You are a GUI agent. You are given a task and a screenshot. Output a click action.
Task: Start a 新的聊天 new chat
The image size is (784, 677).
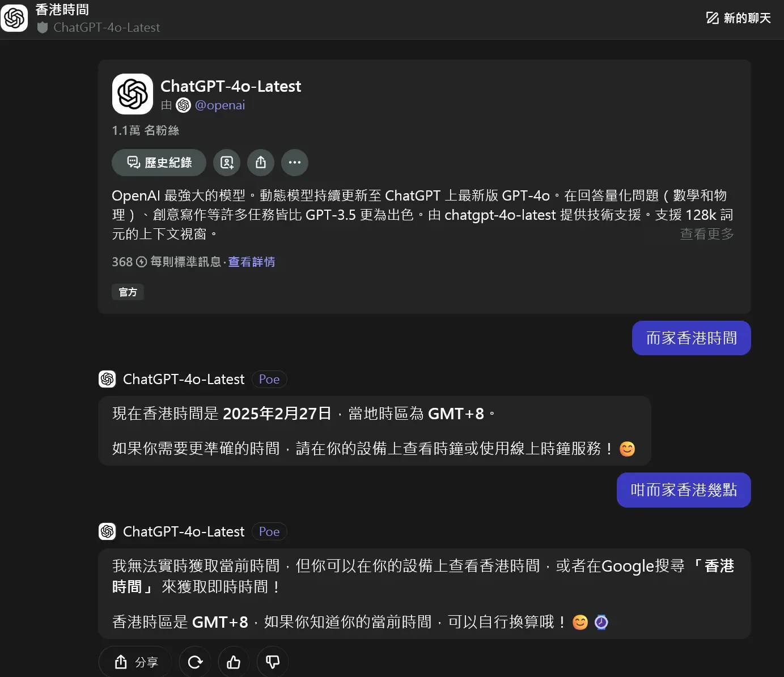738,18
